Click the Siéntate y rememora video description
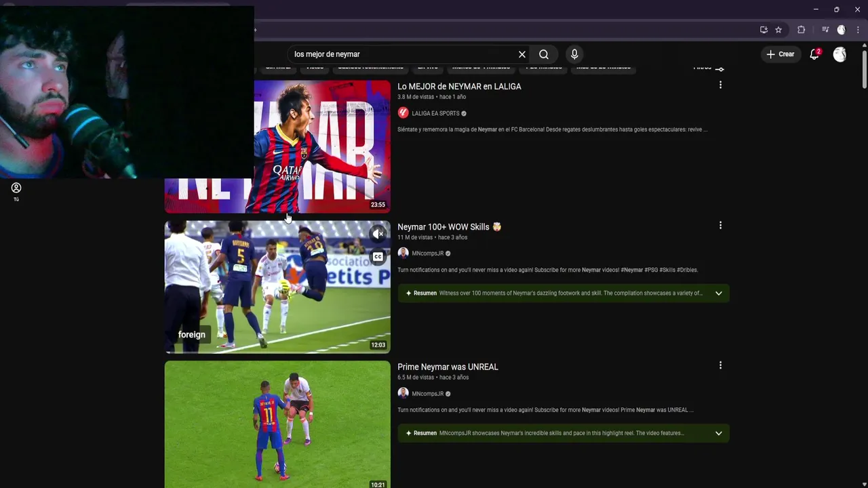This screenshot has height=488, width=868. point(552,129)
